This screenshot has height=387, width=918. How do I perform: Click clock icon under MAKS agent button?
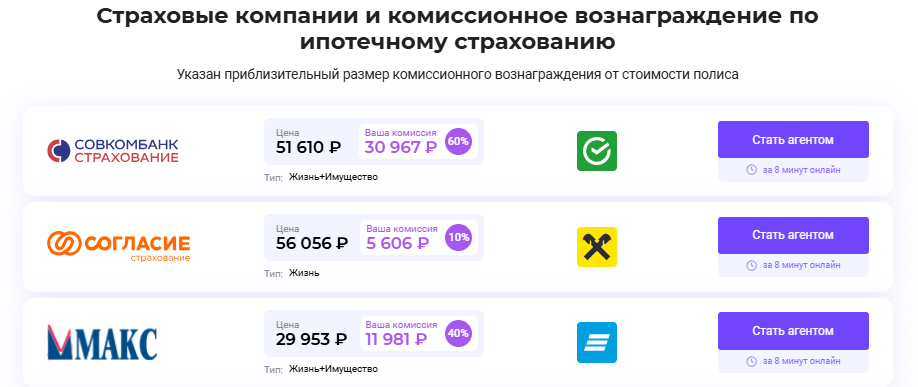pos(752,361)
